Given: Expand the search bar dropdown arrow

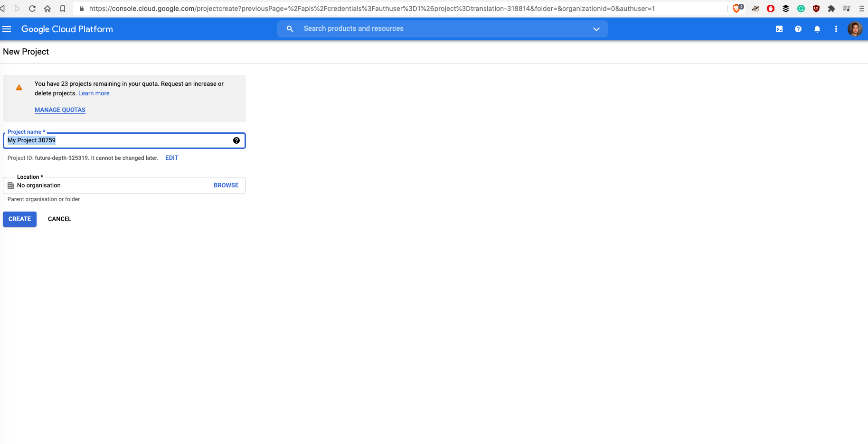Looking at the screenshot, I should tap(596, 29).
